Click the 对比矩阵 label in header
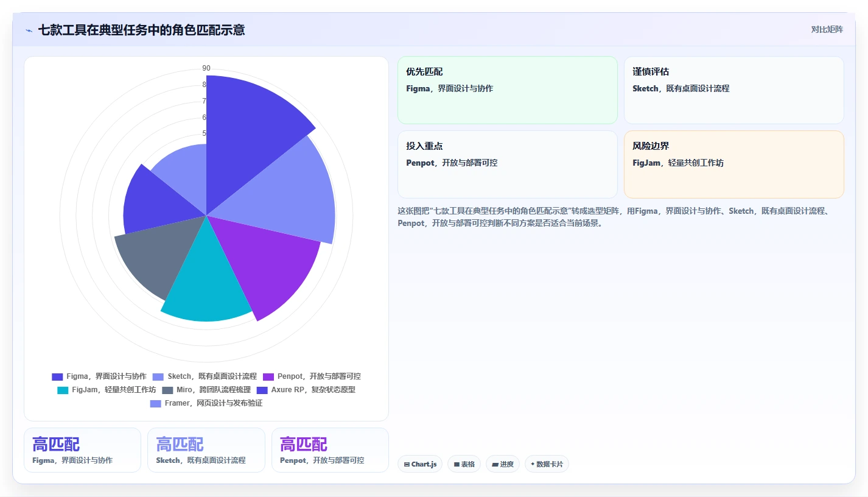 pyautogui.click(x=827, y=30)
